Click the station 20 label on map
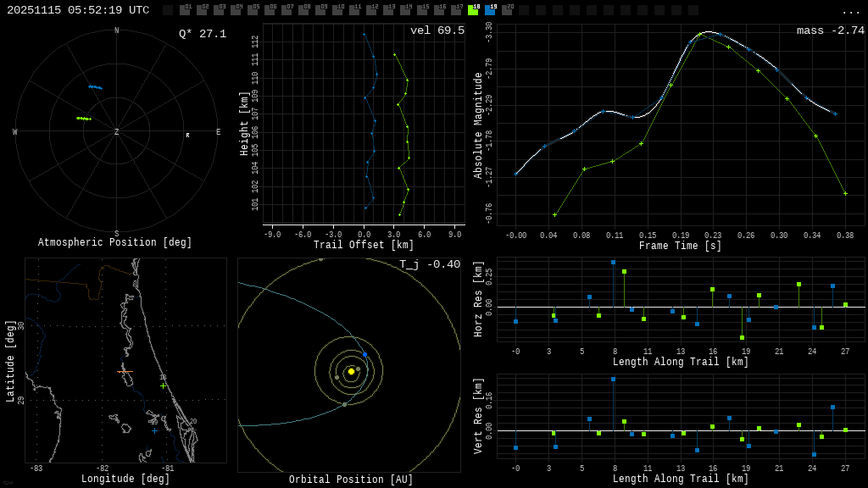This screenshot has height=488, width=868. click(193, 421)
